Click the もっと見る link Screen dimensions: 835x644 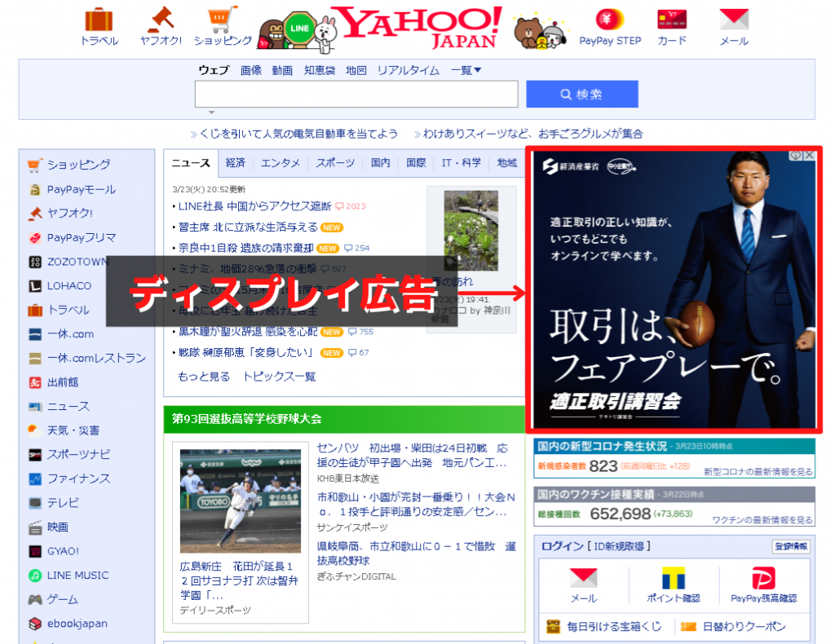204,377
